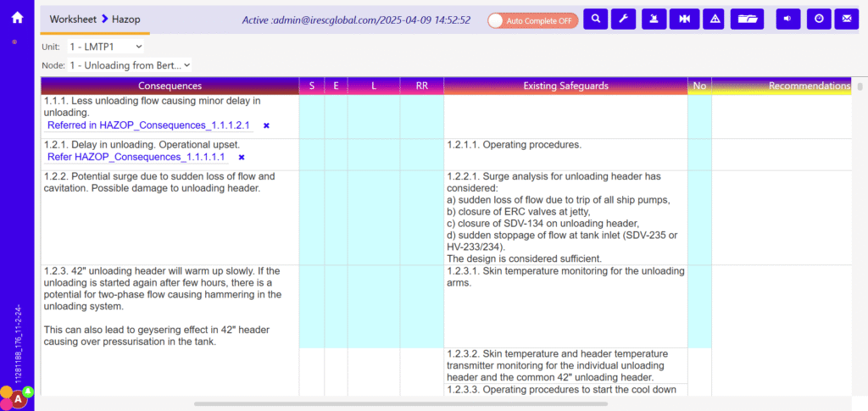868x411 pixels.
Task: Click the Operating procedures safeguard cell 1.2.1.1
Action: [x=515, y=145]
